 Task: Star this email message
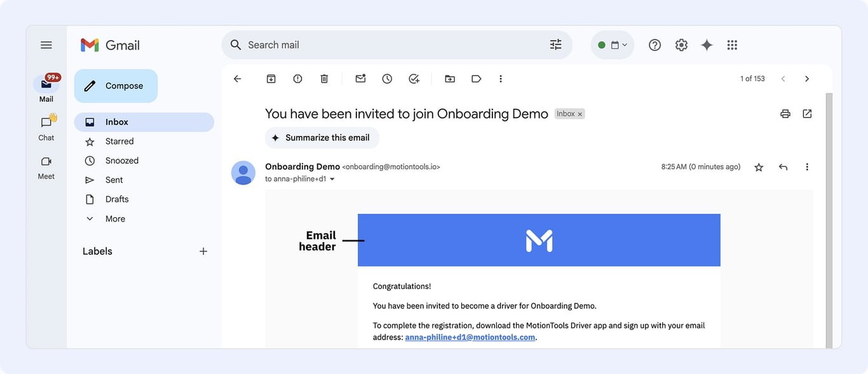pos(759,167)
